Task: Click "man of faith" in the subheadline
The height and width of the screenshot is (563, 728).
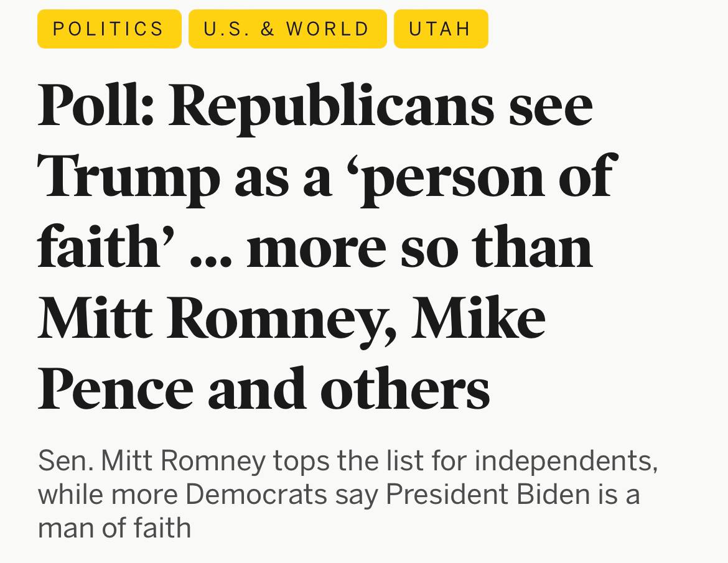Action: (114, 528)
